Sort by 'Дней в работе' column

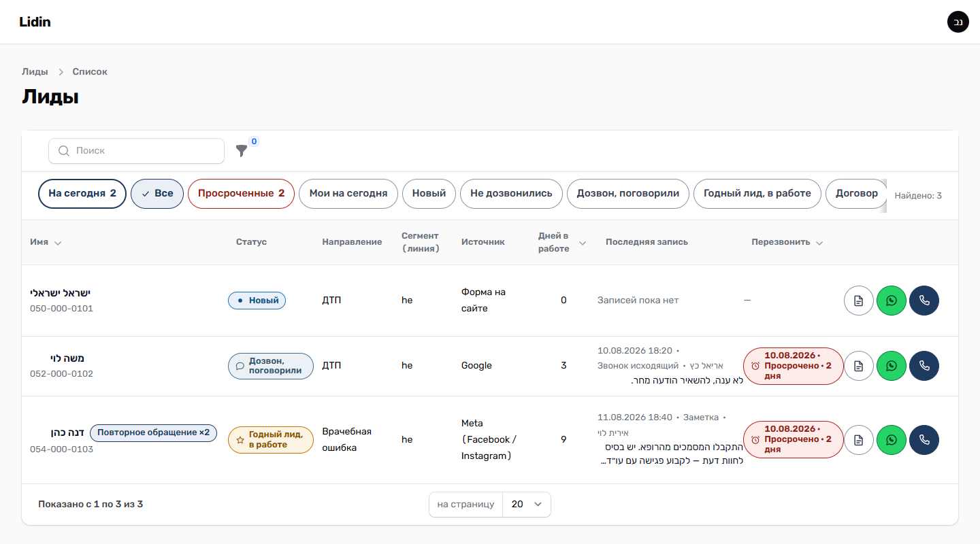click(x=561, y=242)
